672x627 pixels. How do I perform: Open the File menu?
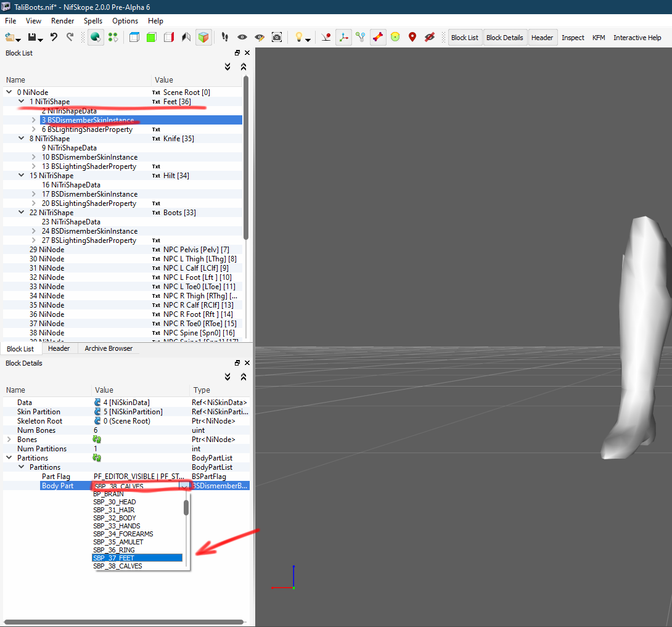coord(10,20)
